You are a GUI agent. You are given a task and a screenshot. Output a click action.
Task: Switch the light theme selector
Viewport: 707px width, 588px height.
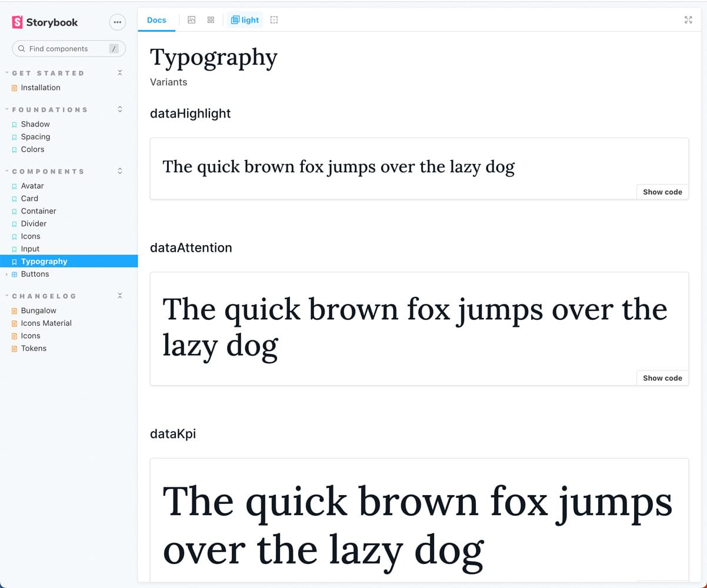point(245,20)
